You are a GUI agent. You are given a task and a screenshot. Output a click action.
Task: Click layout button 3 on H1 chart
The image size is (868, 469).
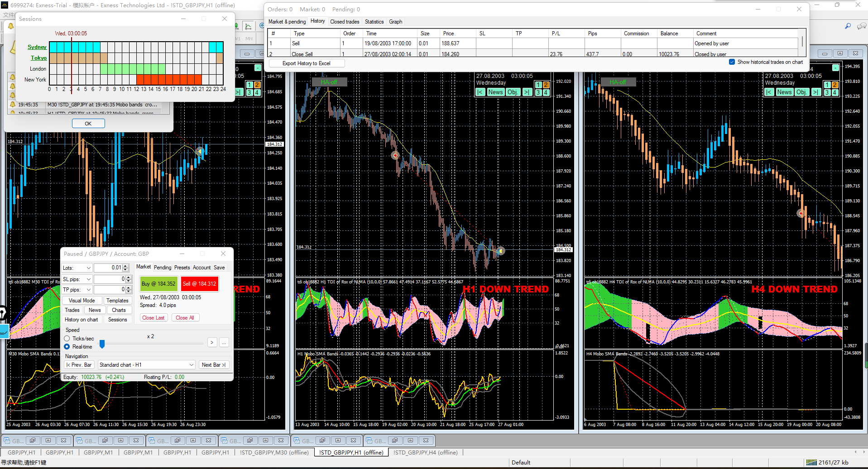point(539,92)
